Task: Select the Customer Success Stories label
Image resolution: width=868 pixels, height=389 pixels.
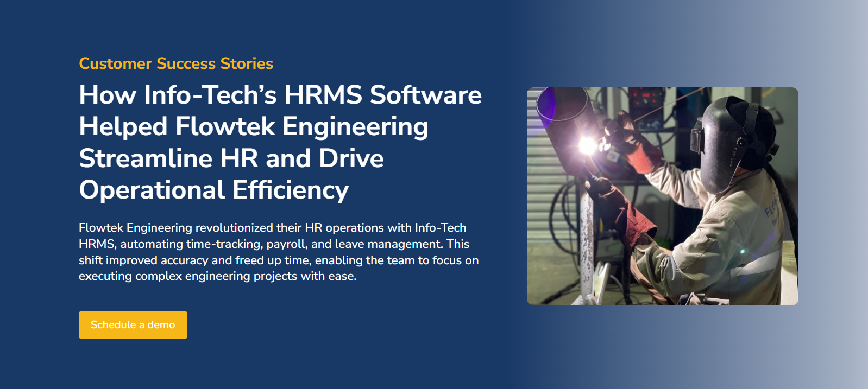Action: (x=175, y=63)
